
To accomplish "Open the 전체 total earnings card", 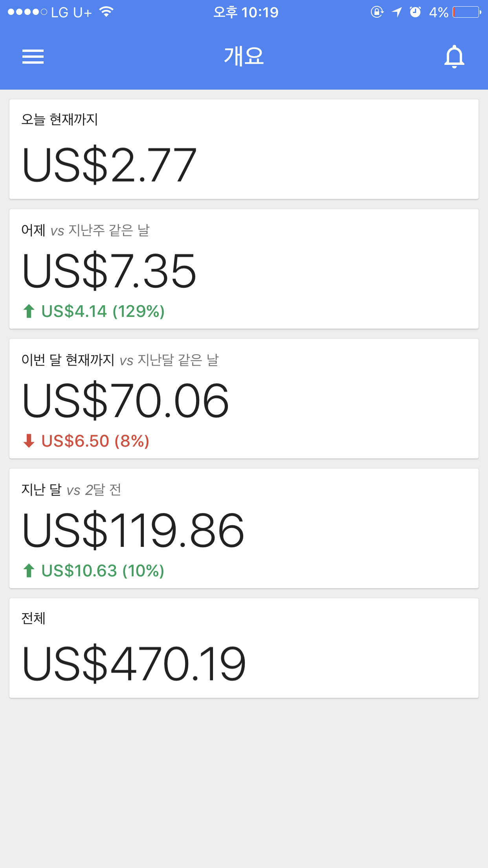I will 244,648.
